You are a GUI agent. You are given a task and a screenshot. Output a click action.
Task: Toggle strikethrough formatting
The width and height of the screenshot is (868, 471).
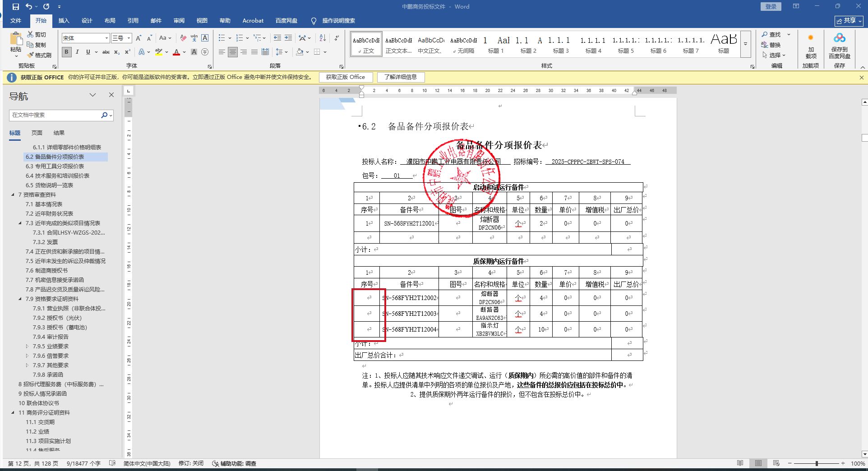click(106, 52)
